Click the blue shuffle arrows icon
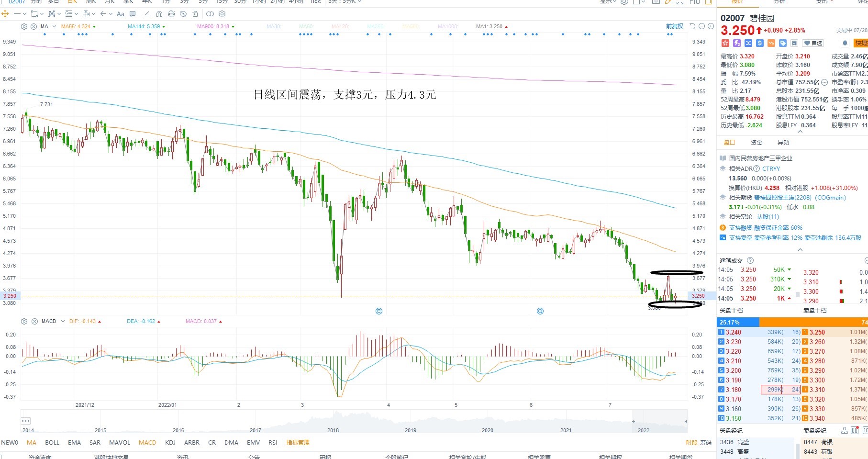Image resolution: width=868 pixels, height=459 pixels. tap(748, 43)
